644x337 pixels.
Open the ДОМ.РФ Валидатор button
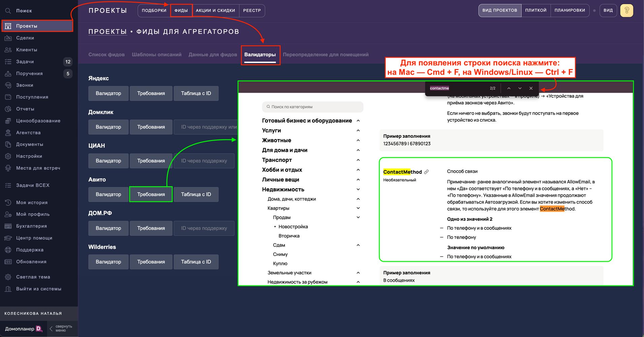(x=108, y=228)
